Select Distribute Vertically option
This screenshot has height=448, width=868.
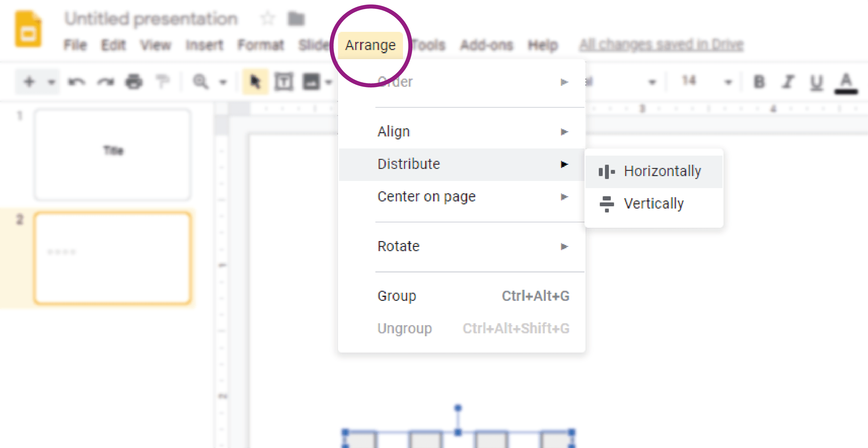[x=653, y=203]
